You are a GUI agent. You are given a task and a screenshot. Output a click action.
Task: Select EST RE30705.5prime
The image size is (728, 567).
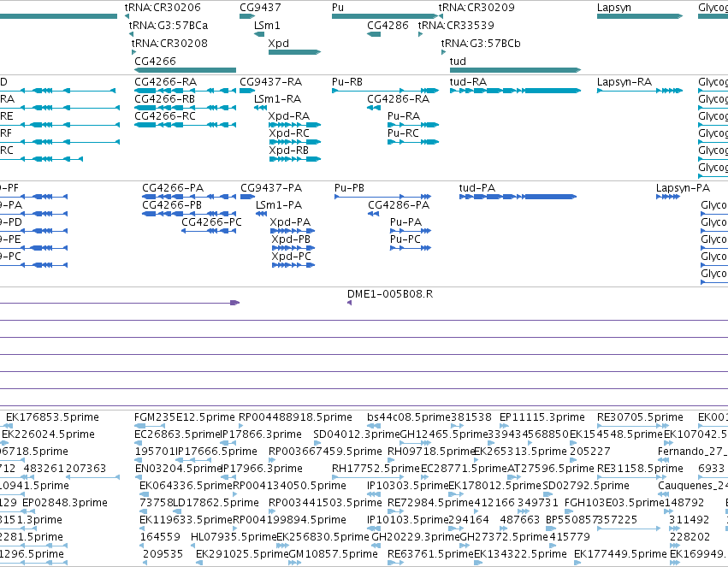(640, 417)
